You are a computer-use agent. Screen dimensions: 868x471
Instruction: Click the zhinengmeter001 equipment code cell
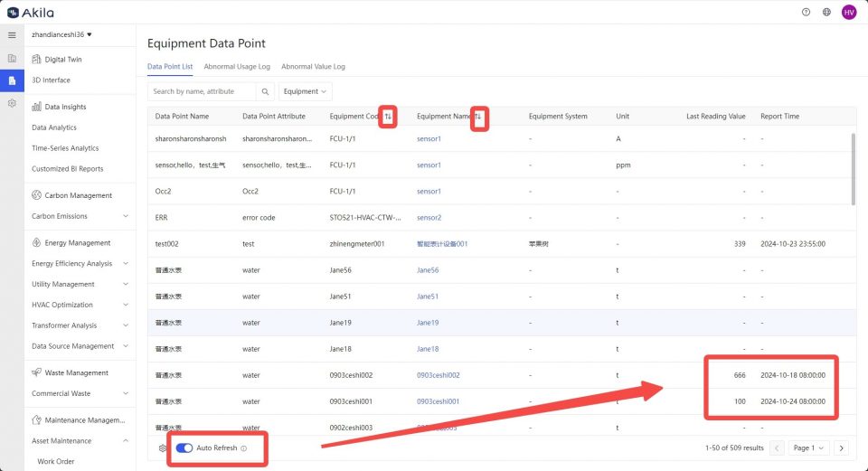coord(357,244)
